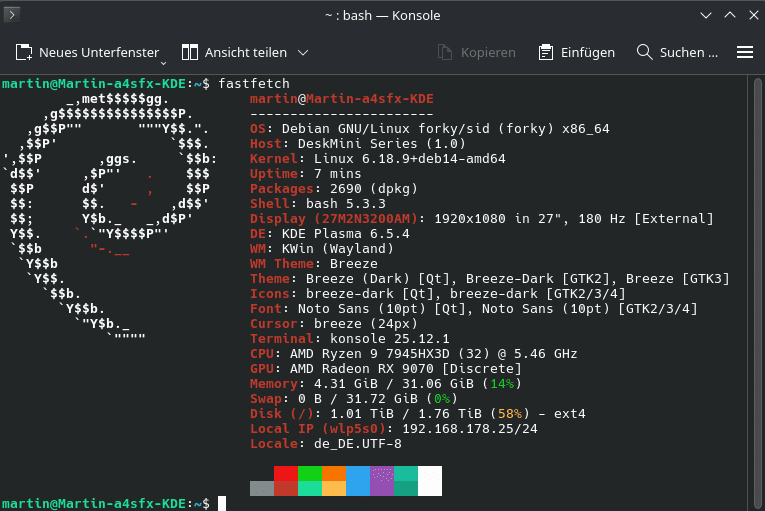Click the '7 mins' uptime value

pos(338,174)
